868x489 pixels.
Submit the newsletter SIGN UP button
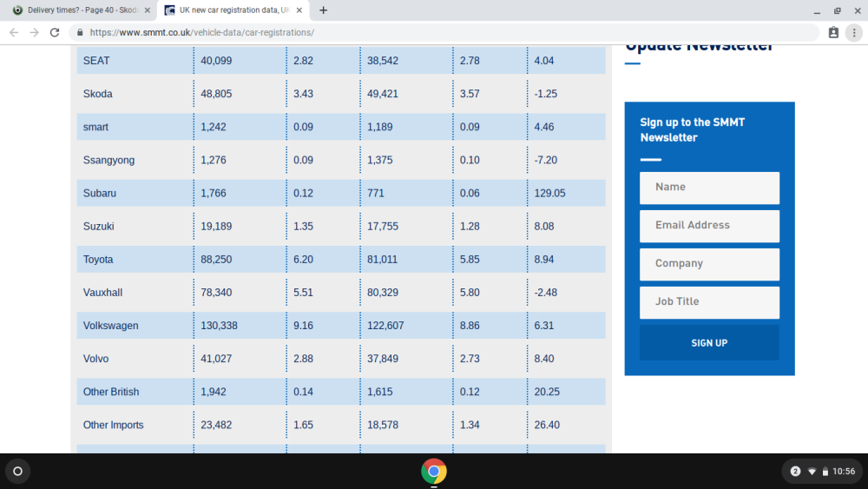pos(710,343)
